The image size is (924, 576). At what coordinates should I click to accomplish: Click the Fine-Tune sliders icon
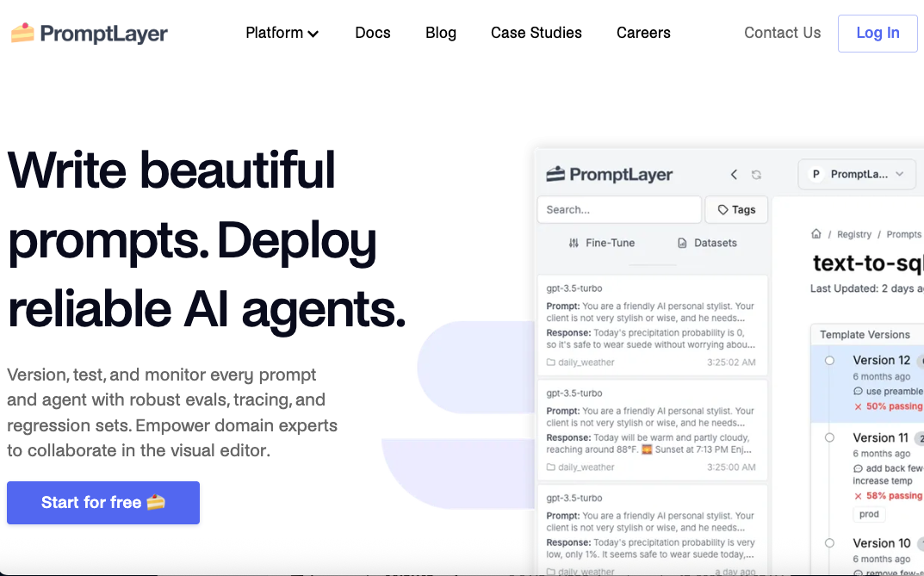574,244
